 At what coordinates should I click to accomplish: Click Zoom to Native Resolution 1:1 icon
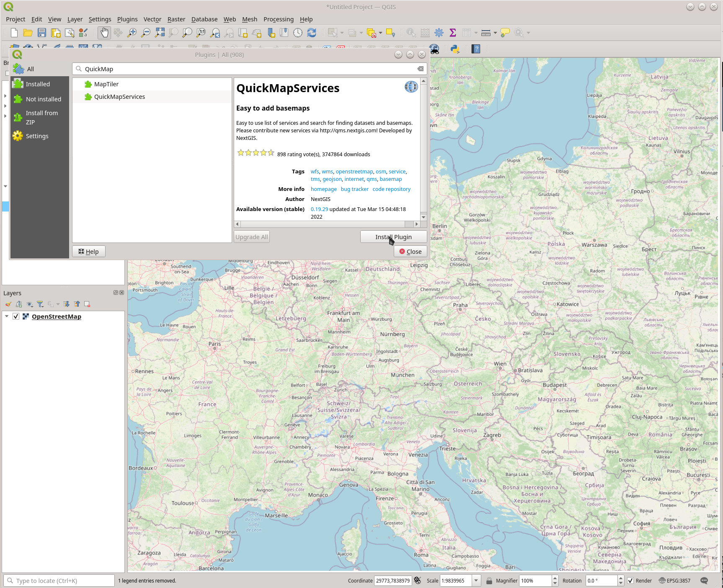pyautogui.click(x=201, y=33)
